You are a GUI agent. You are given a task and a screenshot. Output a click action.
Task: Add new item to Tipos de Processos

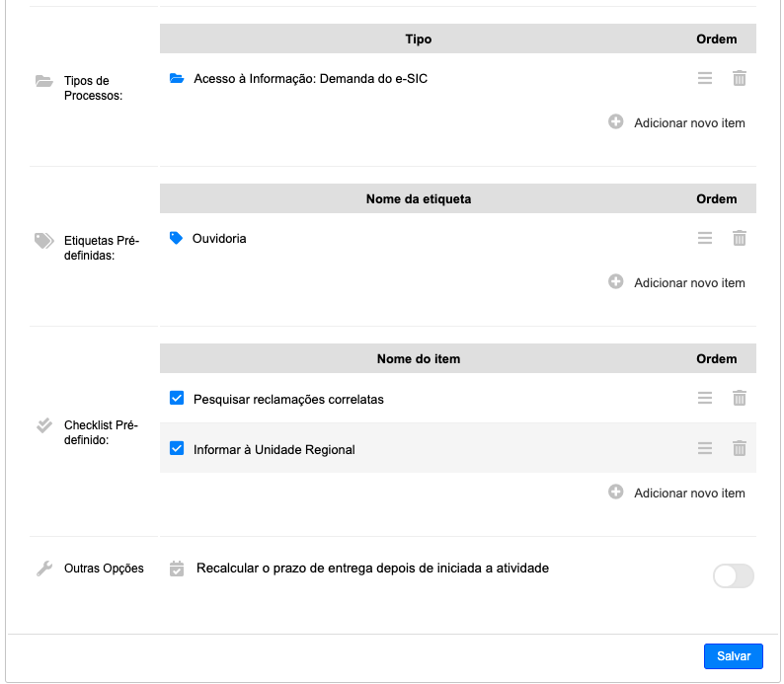coord(676,123)
